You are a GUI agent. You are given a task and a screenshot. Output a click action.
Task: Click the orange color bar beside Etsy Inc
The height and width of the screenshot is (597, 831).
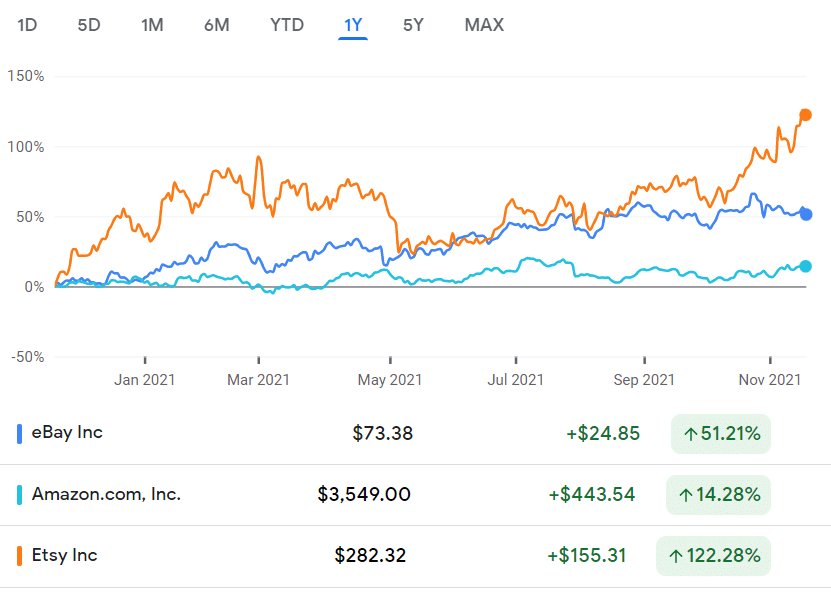pyautogui.click(x=20, y=556)
